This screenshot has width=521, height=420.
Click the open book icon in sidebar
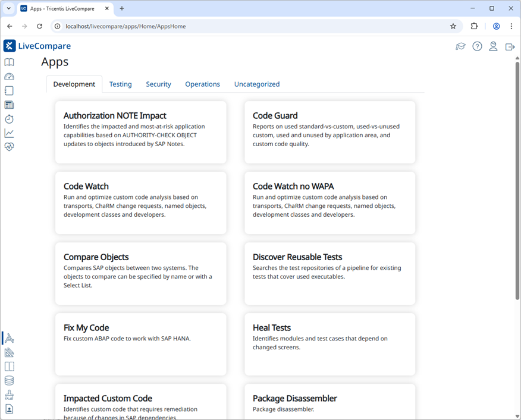[9, 62]
